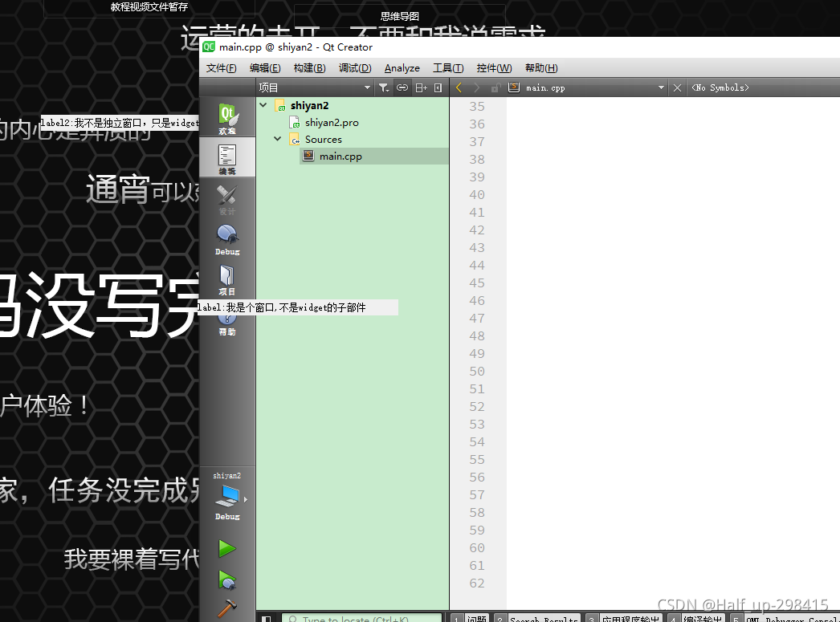Open the 文件(F) menu
The height and width of the screenshot is (622, 840).
coord(222,68)
